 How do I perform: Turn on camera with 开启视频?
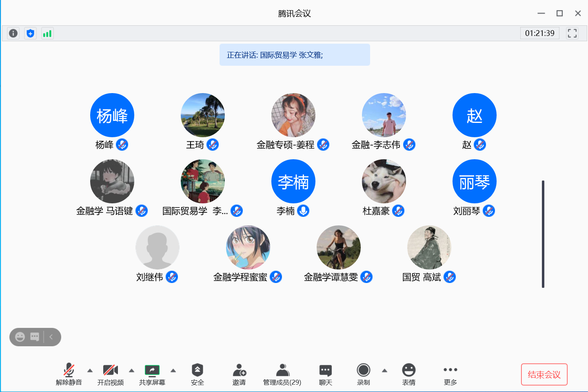click(111, 374)
